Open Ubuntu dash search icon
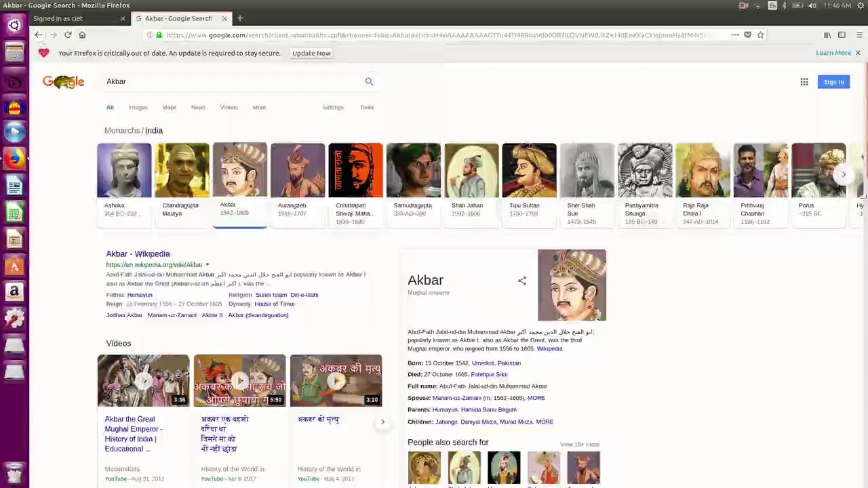The width and height of the screenshot is (868, 488). (14, 26)
